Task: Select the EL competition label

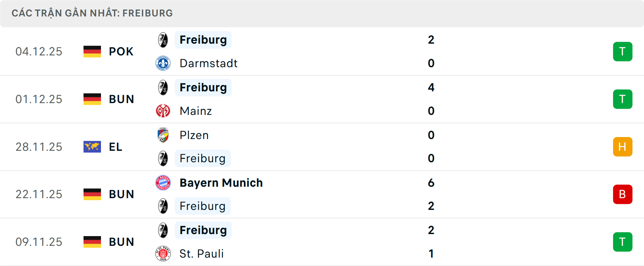Action: pos(115,147)
